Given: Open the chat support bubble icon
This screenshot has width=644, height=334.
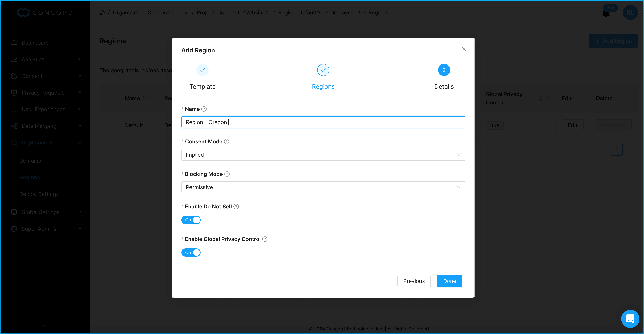Looking at the screenshot, I should coord(630,318).
